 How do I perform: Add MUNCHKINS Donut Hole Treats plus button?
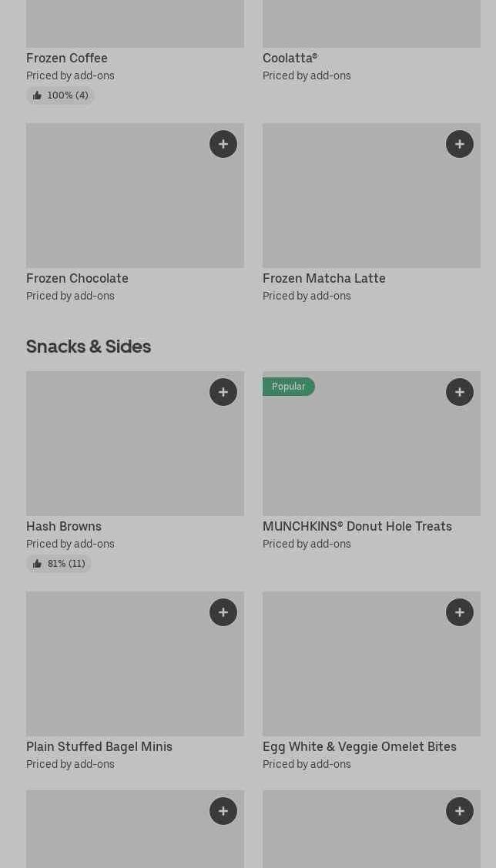(x=460, y=392)
